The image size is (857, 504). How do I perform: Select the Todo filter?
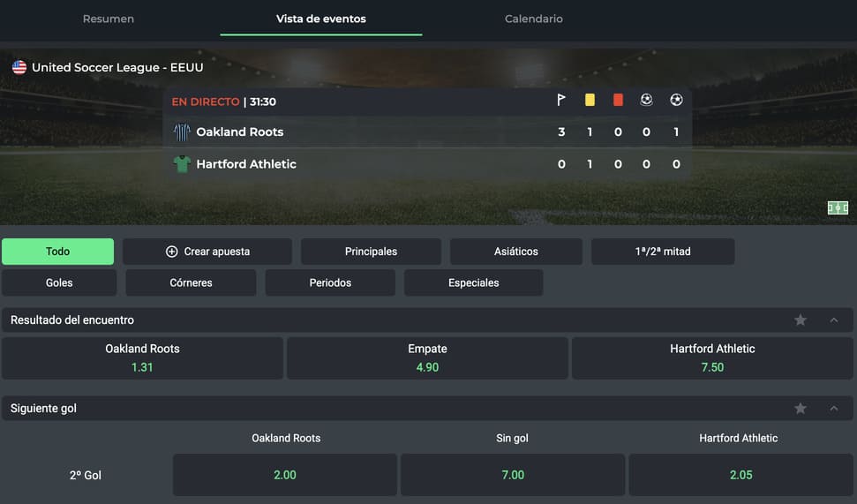point(57,252)
